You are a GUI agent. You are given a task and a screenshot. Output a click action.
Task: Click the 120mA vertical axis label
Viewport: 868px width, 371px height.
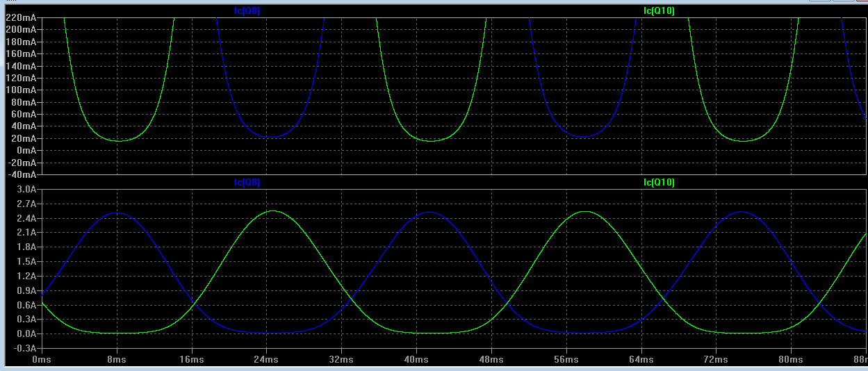pos(21,78)
